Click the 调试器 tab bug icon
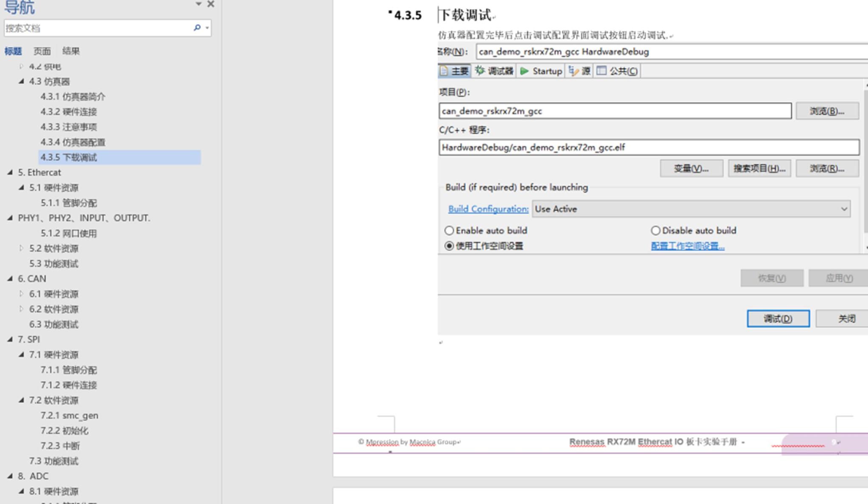This screenshot has height=504, width=868. (479, 71)
